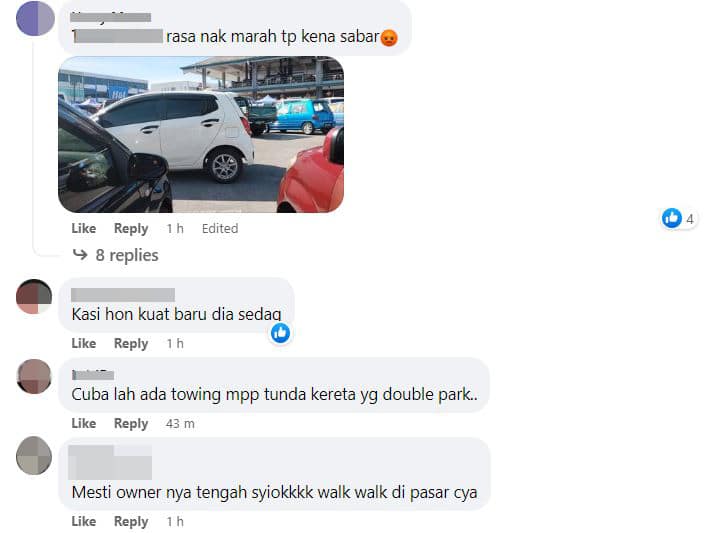
Task: Like the 'Mesti owner nya tengah syiokkkk' comment
Action: click(x=83, y=521)
